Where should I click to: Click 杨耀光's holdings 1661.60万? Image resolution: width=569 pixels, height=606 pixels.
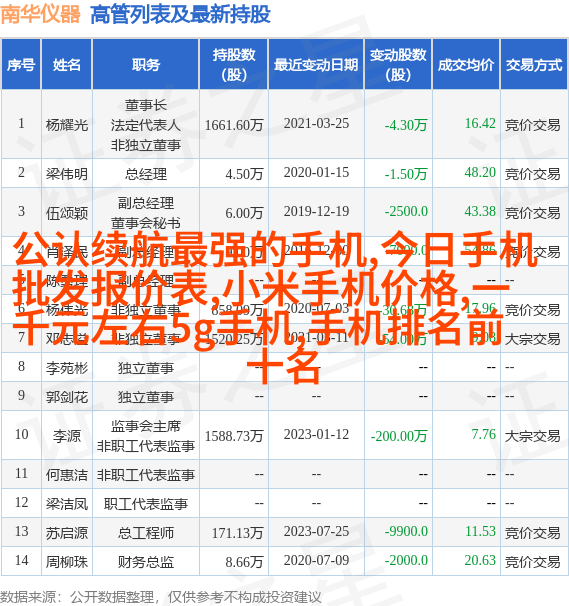(234, 125)
